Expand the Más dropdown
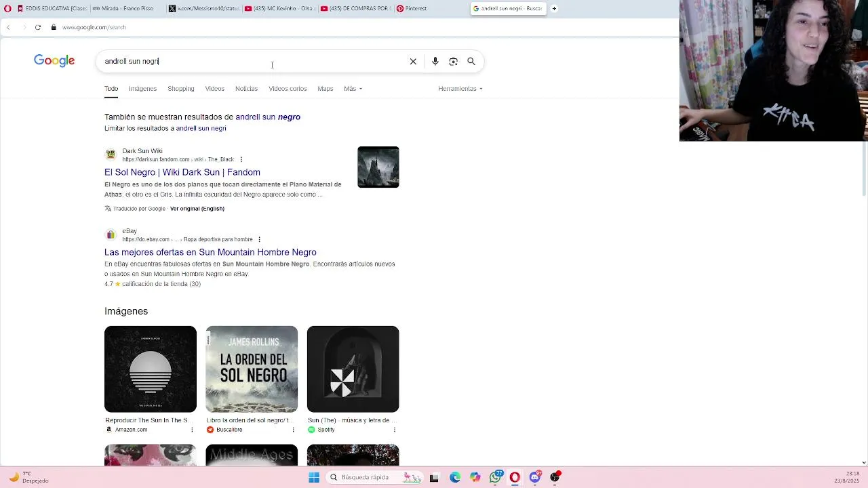The height and width of the screenshot is (488, 868). click(353, 89)
